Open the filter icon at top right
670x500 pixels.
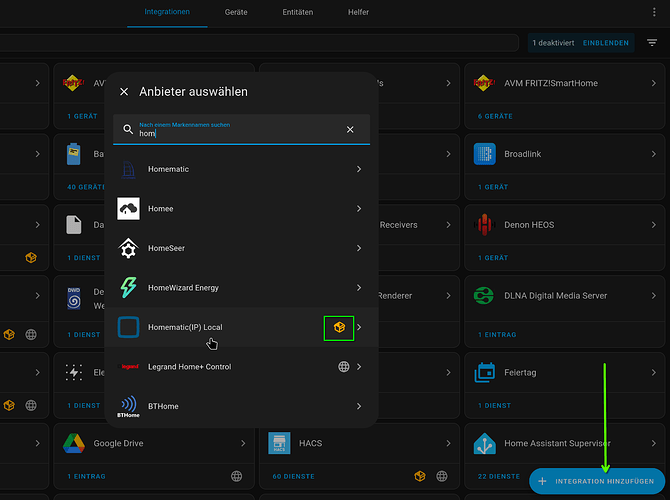[652, 43]
